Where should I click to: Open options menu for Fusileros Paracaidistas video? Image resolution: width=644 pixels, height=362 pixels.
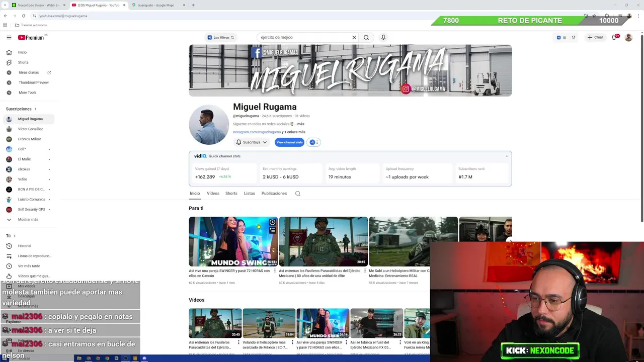(x=365, y=271)
